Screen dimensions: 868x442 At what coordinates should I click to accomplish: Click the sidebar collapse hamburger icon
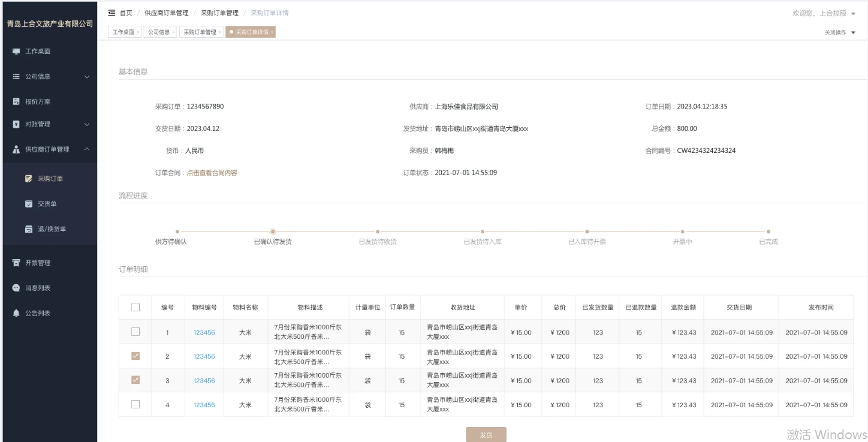pos(111,13)
